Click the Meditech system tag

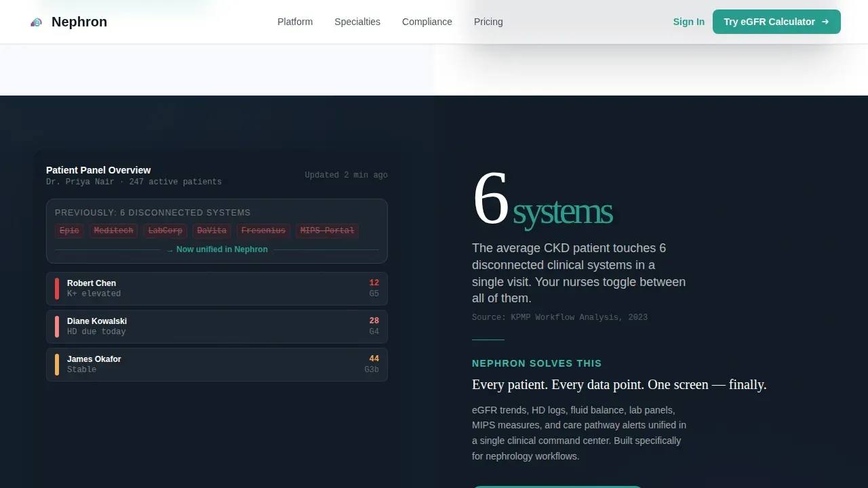[113, 231]
